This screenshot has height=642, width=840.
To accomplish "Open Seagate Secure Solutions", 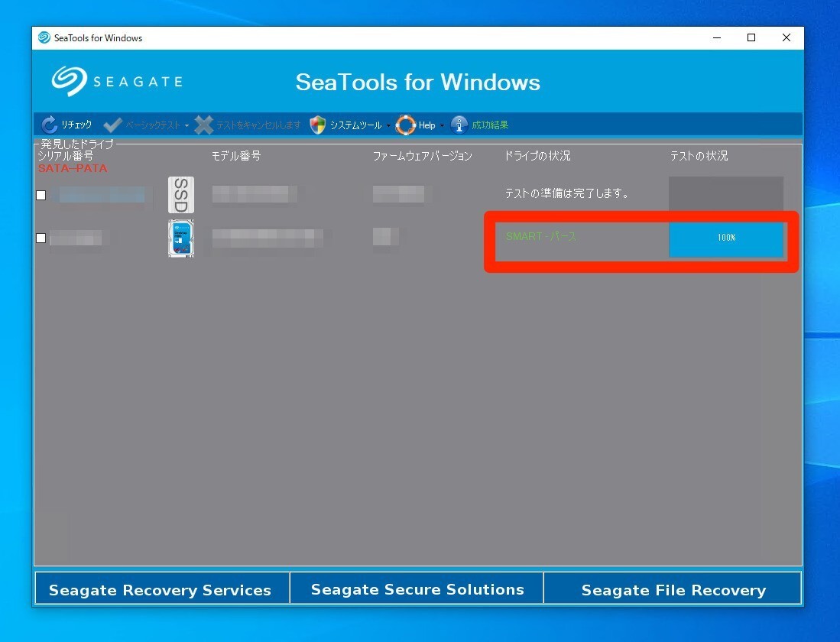I will pyautogui.click(x=417, y=588).
